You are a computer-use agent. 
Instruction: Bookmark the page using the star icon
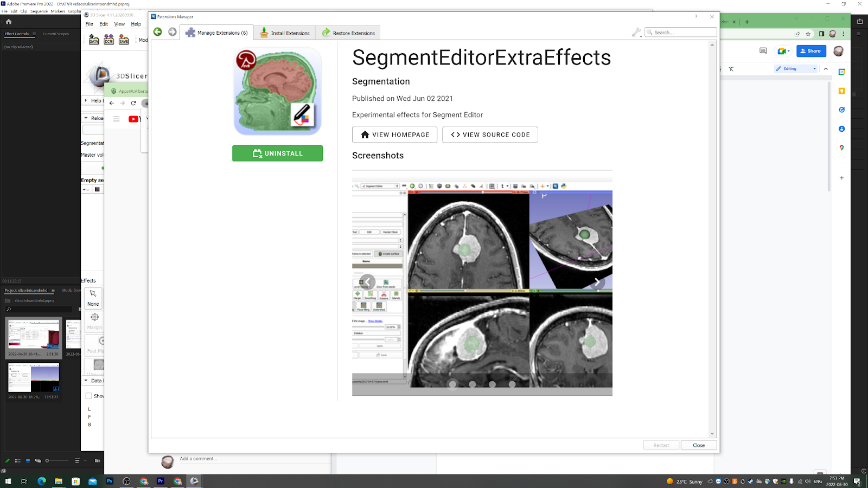[x=808, y=34]
